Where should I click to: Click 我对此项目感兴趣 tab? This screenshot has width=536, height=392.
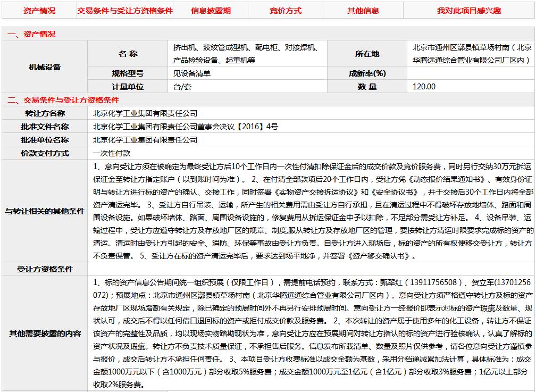coord(469,11)
